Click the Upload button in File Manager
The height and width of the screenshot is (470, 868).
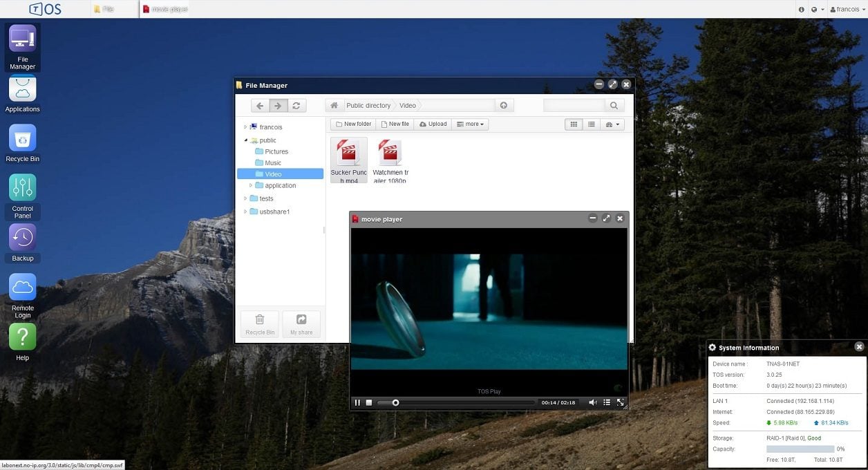click(x=433, y=124)
